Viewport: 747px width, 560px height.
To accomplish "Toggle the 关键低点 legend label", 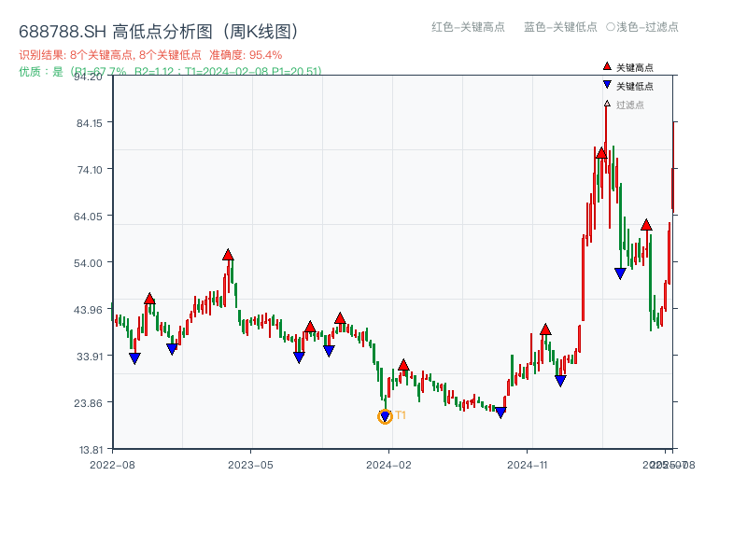I will [x=635, y=86].
